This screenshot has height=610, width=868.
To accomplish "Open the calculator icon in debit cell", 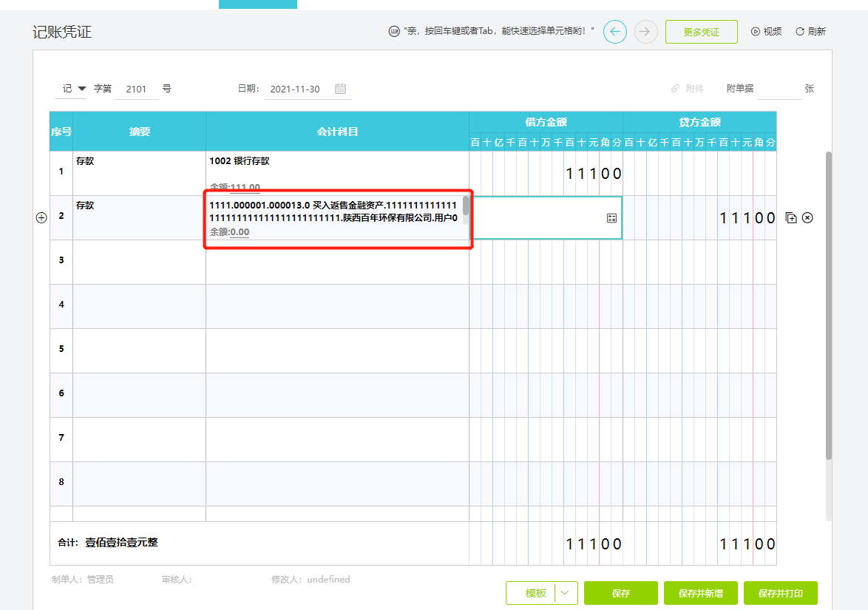I will (x=611, y=218).
